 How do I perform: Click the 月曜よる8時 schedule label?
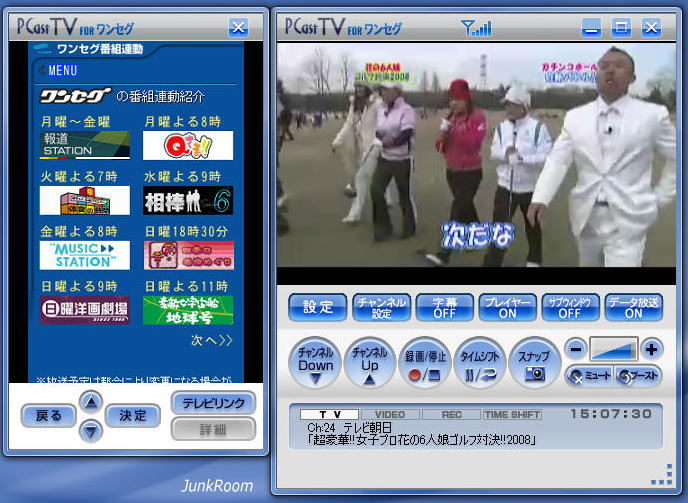(183, 122)
